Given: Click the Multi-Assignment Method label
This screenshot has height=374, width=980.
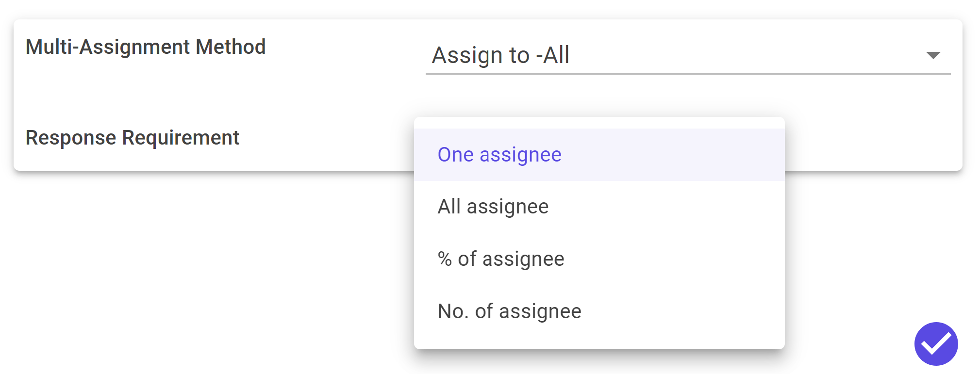Looking at the screenshot, I should (x=146, y=47).
